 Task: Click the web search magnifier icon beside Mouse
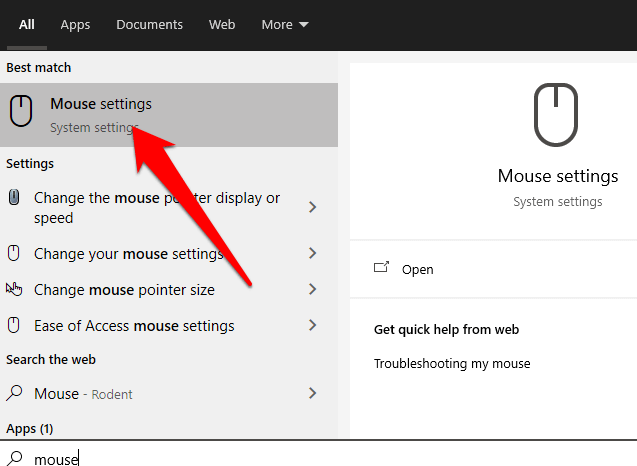point(14,393)
